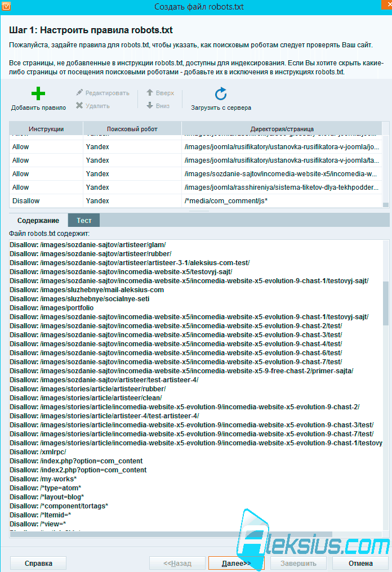Click the Завершить button
Viewport: 392px width, 572px height.
coord(298,563)
